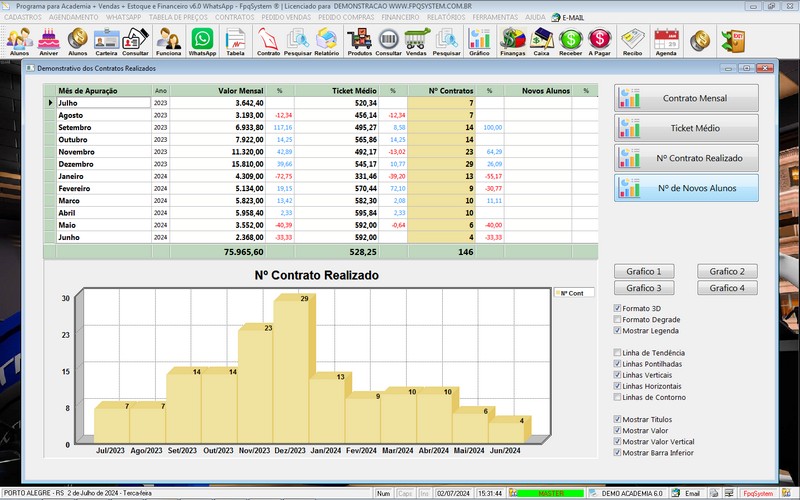Open the Contrato pen icon
The image size is (800, 500).
268,41
